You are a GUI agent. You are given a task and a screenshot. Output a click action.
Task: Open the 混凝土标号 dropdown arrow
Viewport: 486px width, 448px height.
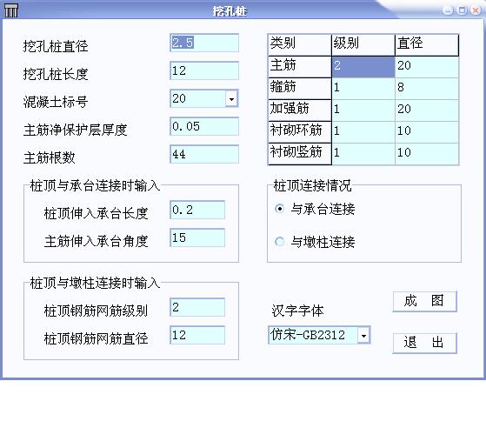(231, 99)
